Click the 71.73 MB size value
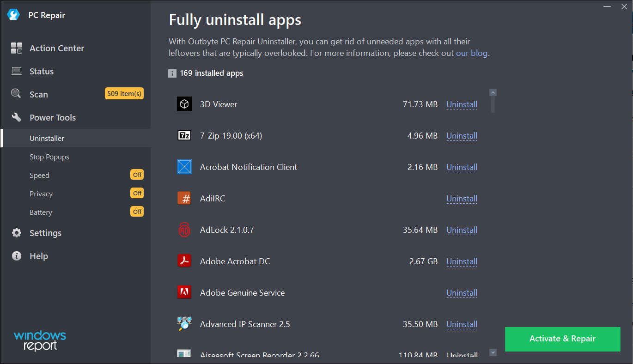 pos(420,104)
